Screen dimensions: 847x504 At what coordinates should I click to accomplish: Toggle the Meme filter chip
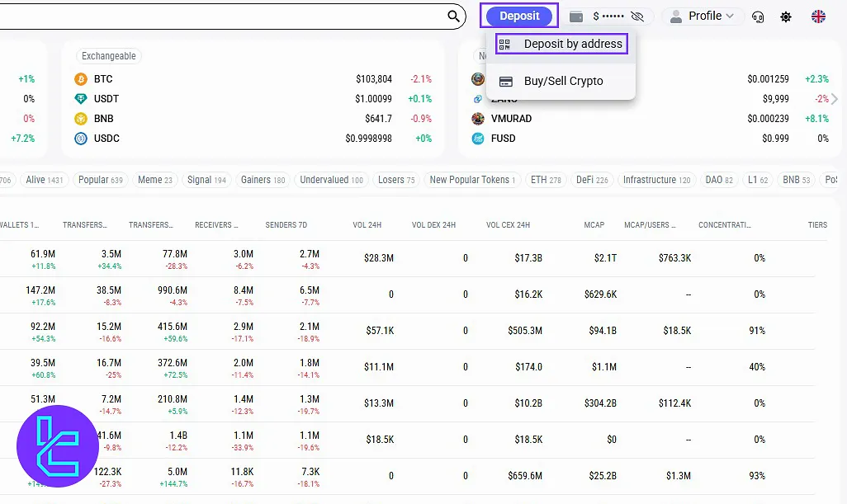tap(155, 180)
